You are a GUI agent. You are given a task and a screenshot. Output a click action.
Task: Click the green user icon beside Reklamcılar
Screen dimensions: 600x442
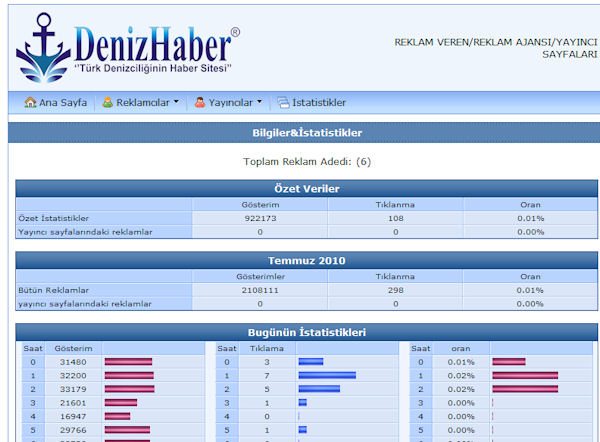[108, 102]
